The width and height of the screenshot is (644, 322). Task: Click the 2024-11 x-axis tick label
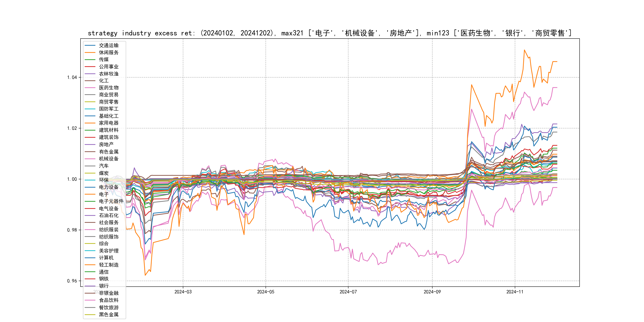pos(514,292)
